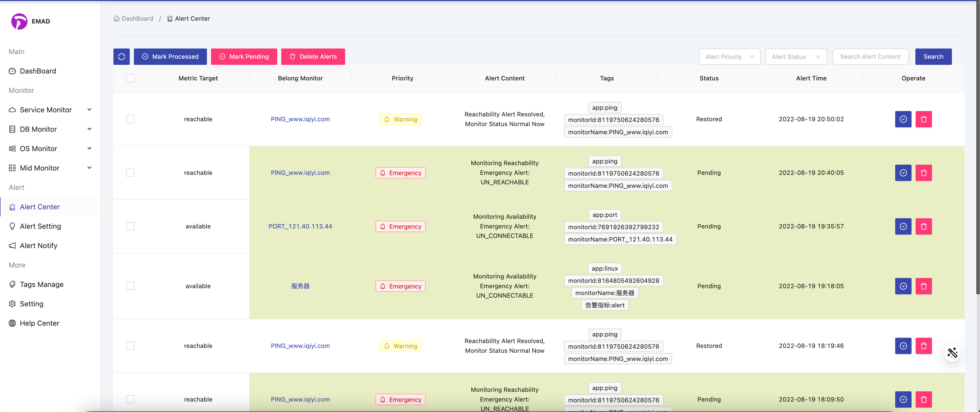Click the Warning badge in 20:50:02 row
The image size is (980, 412).
(x=400, y=119)
